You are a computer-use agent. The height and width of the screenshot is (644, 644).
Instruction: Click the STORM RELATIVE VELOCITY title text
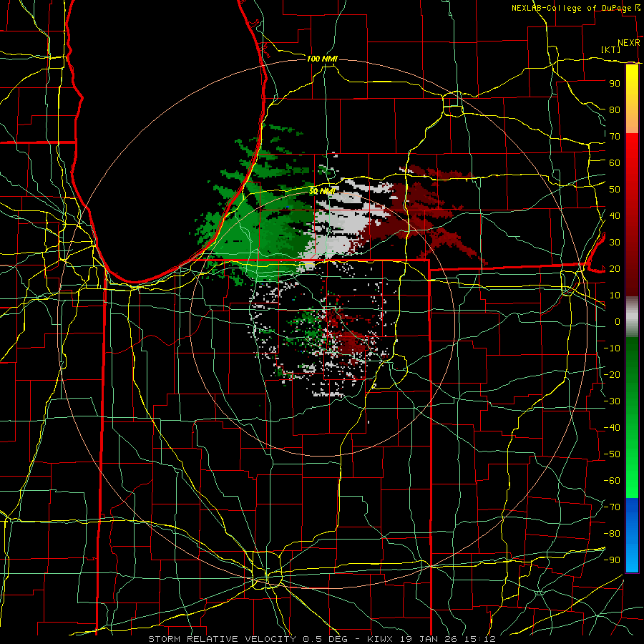tap(224, 639)
